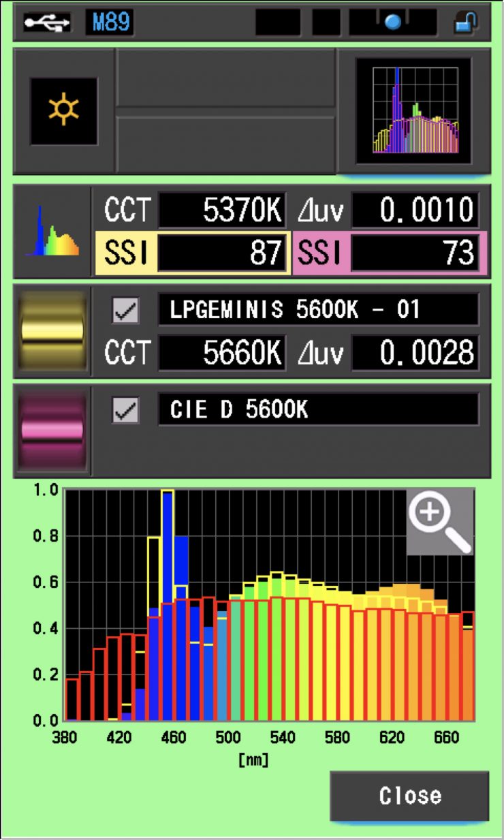Open the spectrum comparison display mode thumbnail

point(414,110)
